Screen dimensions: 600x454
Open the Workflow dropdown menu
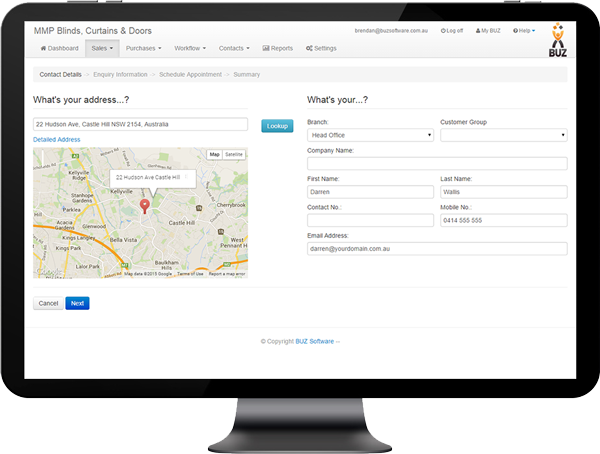pos(190,48)
